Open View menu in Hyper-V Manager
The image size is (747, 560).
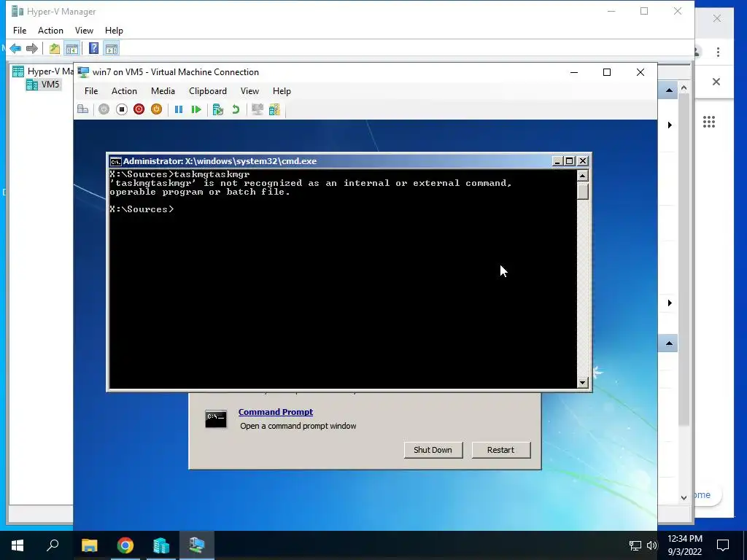point(84,31)
